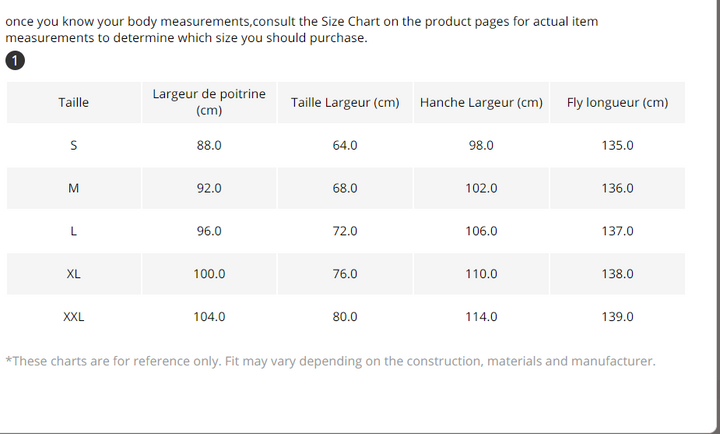The height and width of the screenshot is (434, 720).
Task: Click the Largeur de poitrine (cm) header
Action: click(x=209, y=102)
